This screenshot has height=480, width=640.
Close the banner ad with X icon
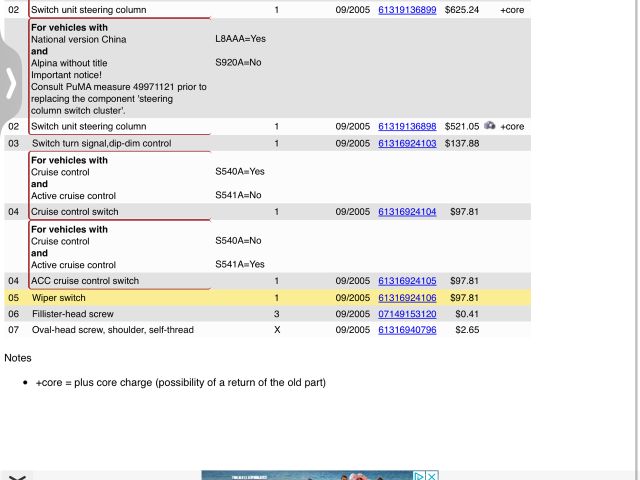432,476
